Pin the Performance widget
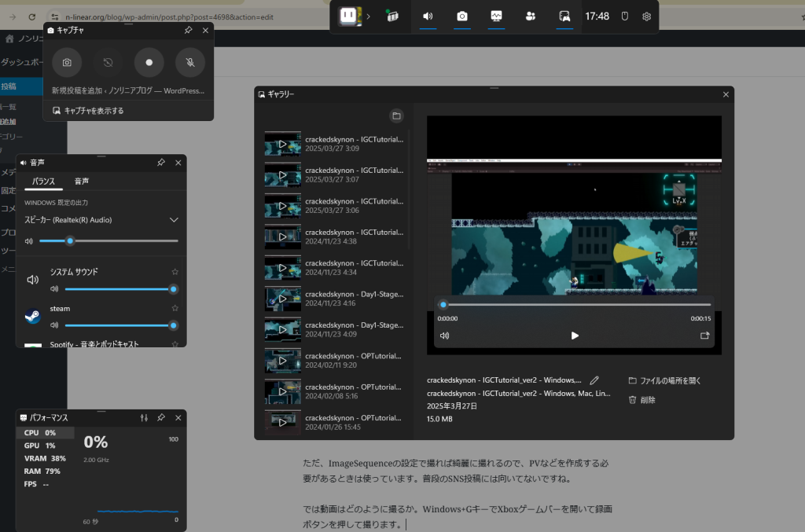 (x=161, y=417)
